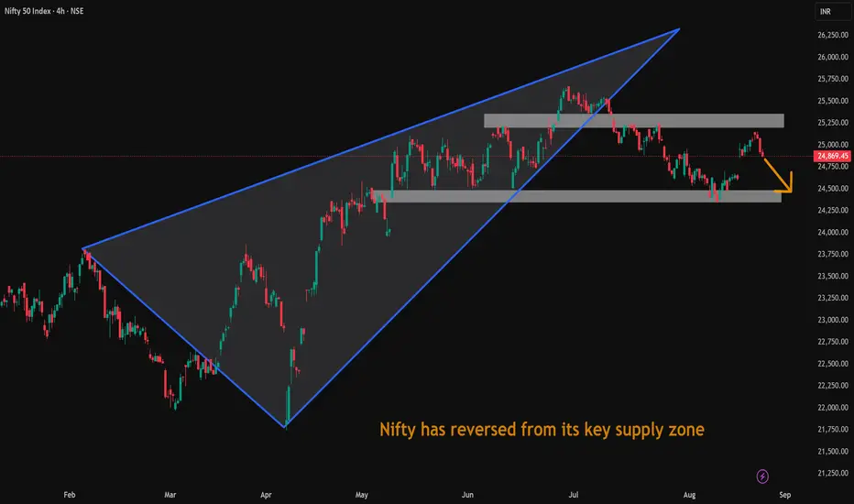Viewport: 854px width, 504px height.
Task: Click the 23,500.00 price axis label
Action: click(x=833, y=276)
